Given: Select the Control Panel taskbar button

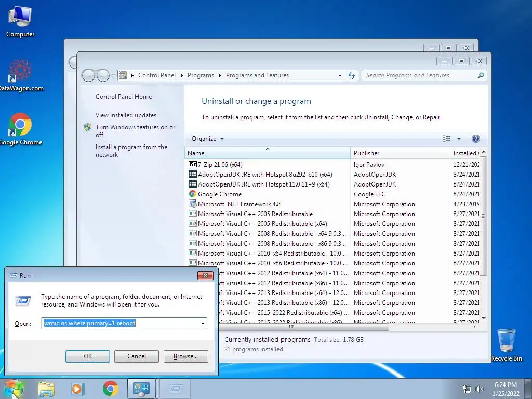Looking at the screenshot, I should tap(141, 389).
